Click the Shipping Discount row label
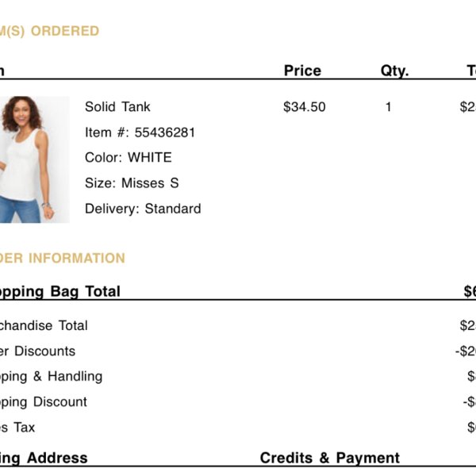The height and width of the screenshot is (476, 476). (x=44, y=402)
